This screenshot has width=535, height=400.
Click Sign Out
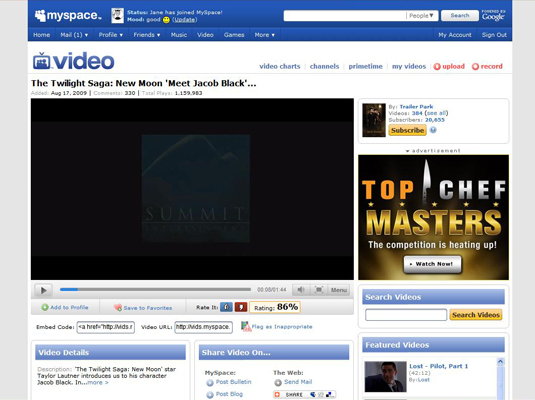pyautogui.click(x=494, y=35)
